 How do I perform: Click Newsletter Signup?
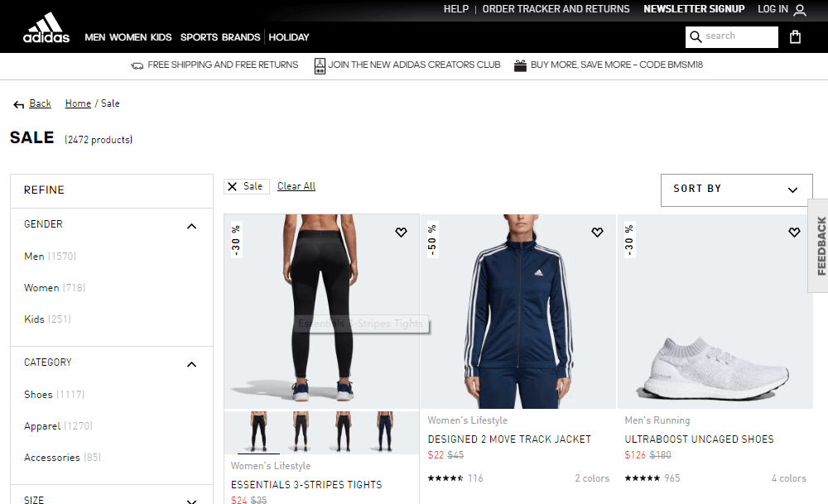tap(694, 9)
